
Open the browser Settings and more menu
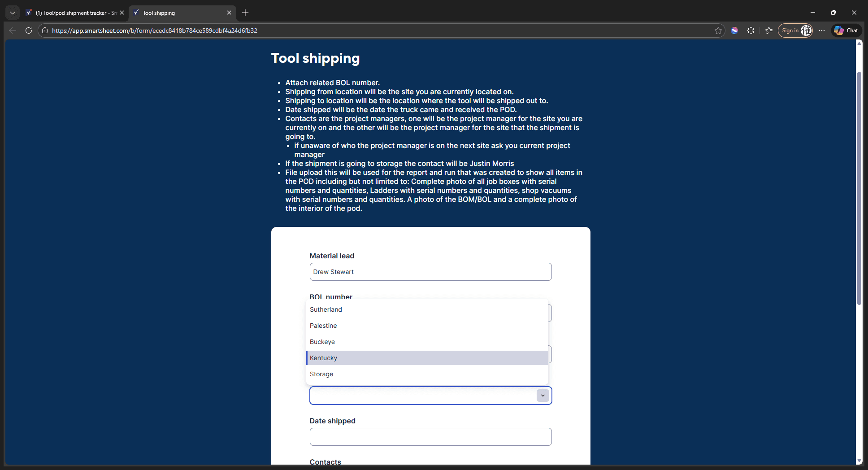821,30
